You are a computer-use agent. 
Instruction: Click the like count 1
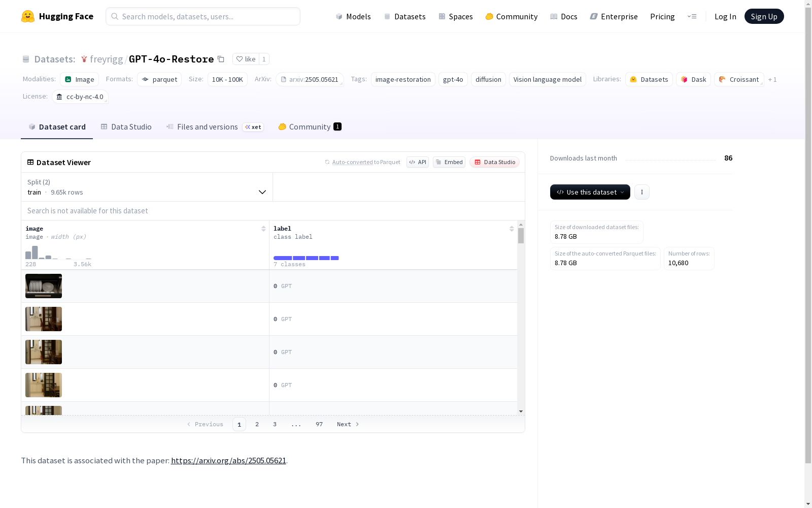[x=264, y=59]
